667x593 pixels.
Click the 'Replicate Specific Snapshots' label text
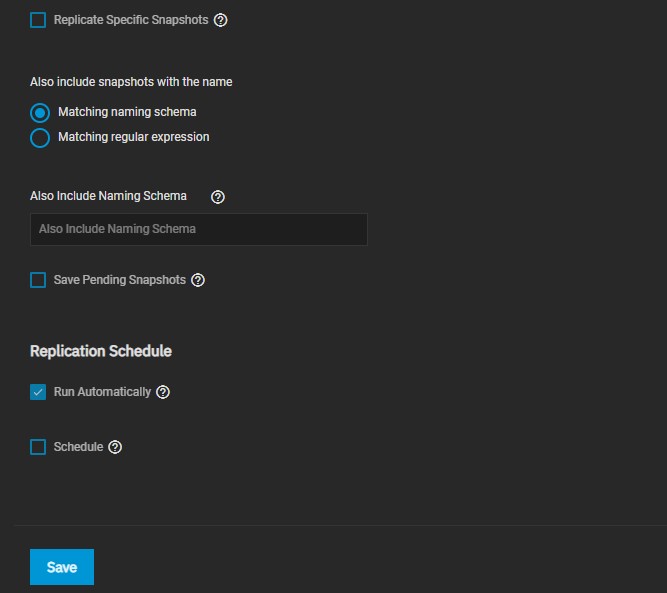[131, 20]
